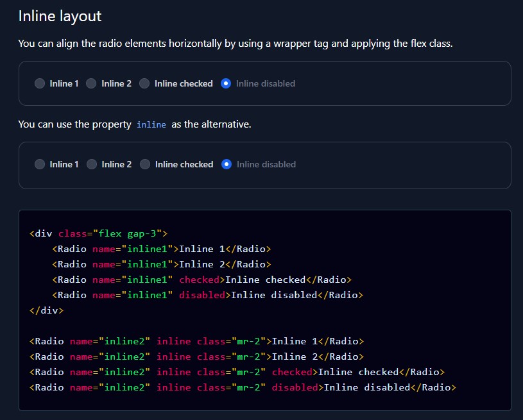523x420 pixels.
Task: Select the Inline 2 radio in lower preview box
Action: 92,164
